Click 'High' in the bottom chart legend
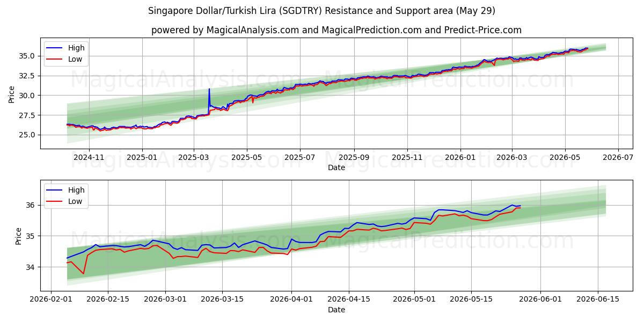 [76, 190]
